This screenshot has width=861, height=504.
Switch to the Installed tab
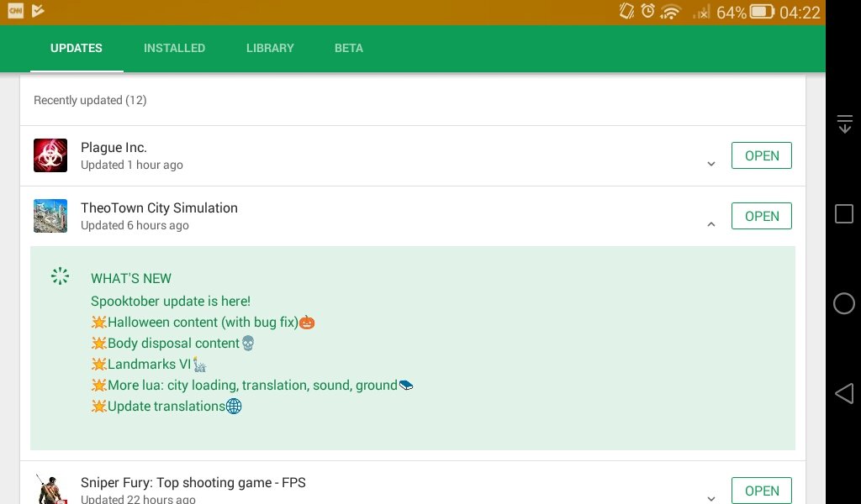coord(175,48)
